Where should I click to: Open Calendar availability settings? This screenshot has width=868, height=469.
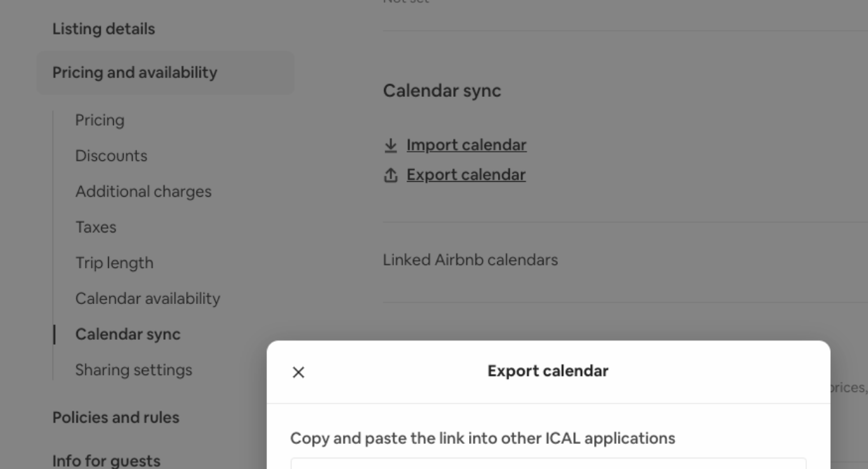point(147,298)
